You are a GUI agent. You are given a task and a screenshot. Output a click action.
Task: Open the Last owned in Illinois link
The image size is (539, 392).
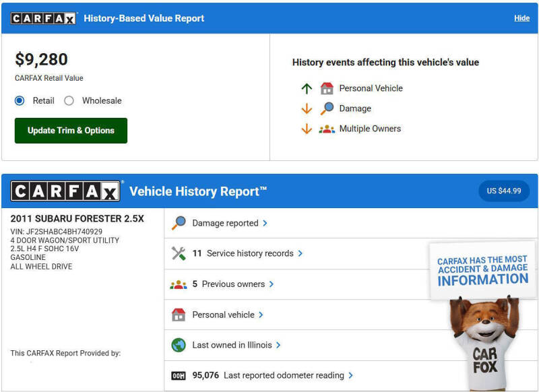pyautogui.click(x=232, y=345)
